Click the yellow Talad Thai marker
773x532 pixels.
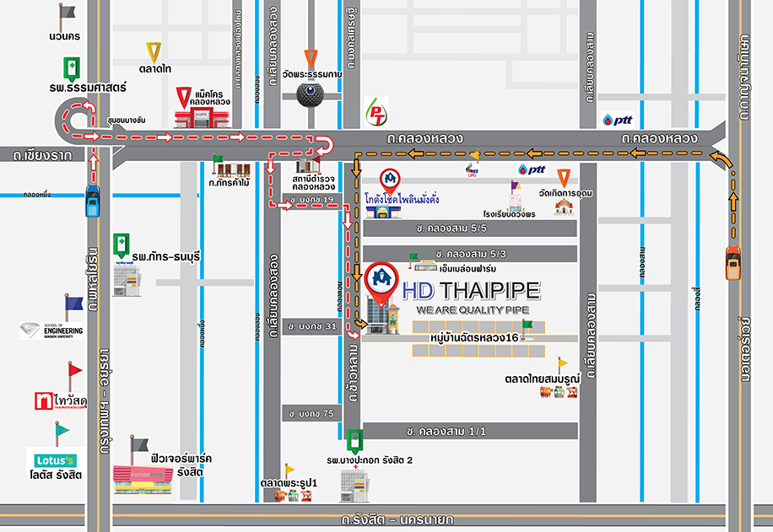154,51
